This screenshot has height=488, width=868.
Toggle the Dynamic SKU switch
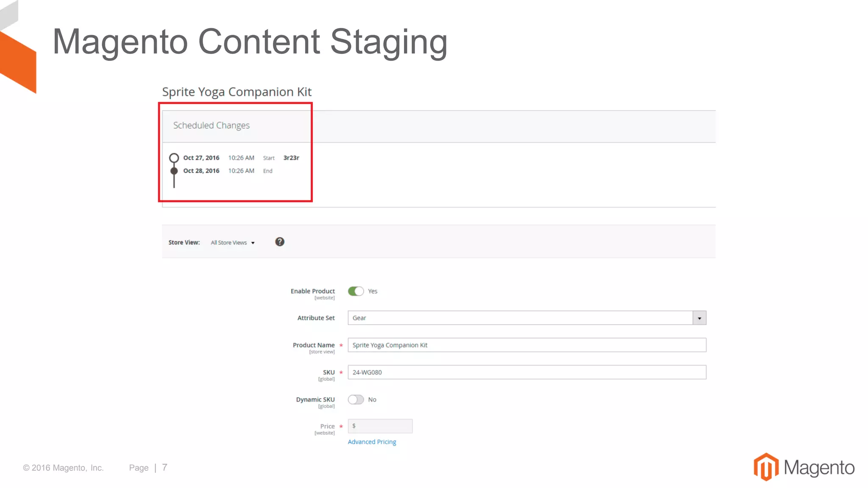(356, 399)
